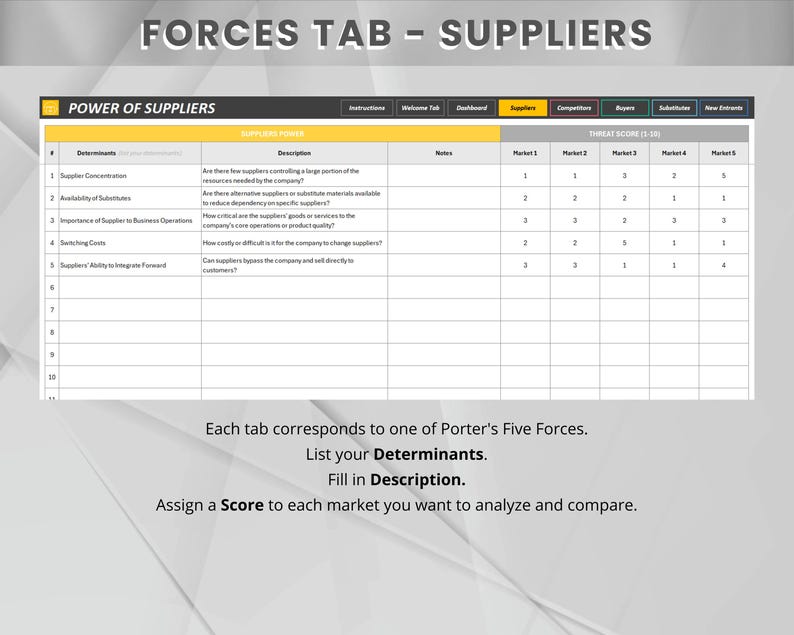Select Suppliers' Ability to Integrate Forward cell

[x=130, y=265]
